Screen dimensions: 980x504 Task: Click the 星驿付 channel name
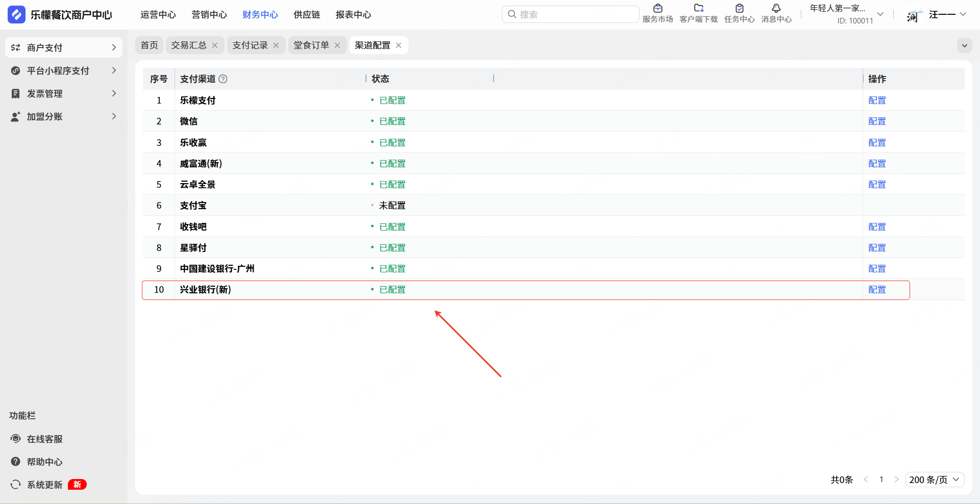pos(193,248)
